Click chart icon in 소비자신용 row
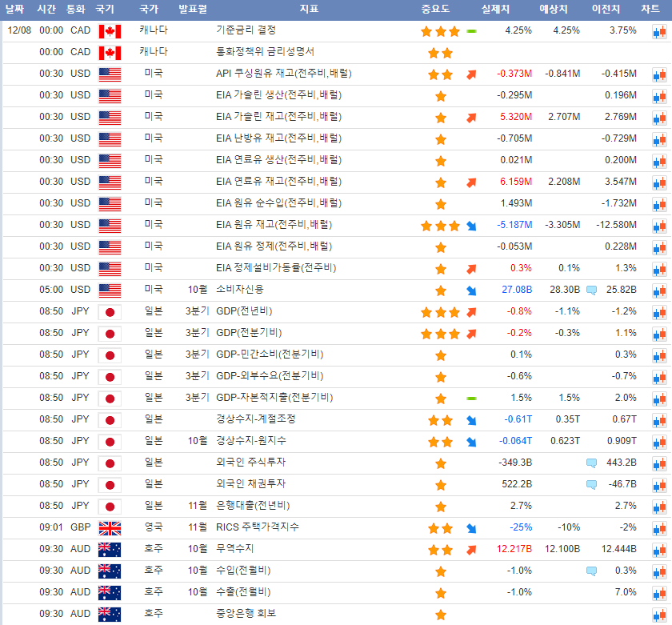672x625 pixels. coord(658,291)
